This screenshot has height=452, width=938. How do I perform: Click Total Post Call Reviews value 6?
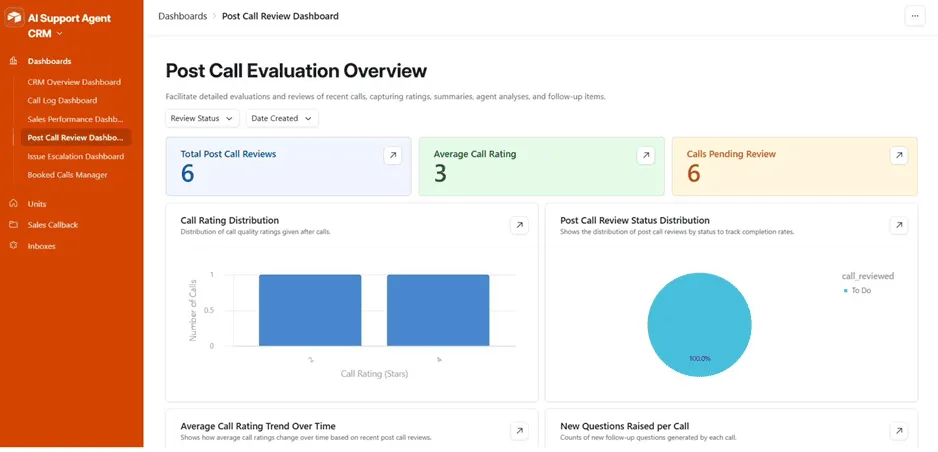[x=187, y=174]
